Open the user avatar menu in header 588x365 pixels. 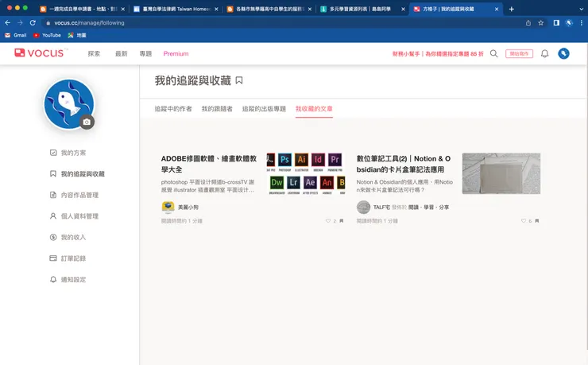563,53
